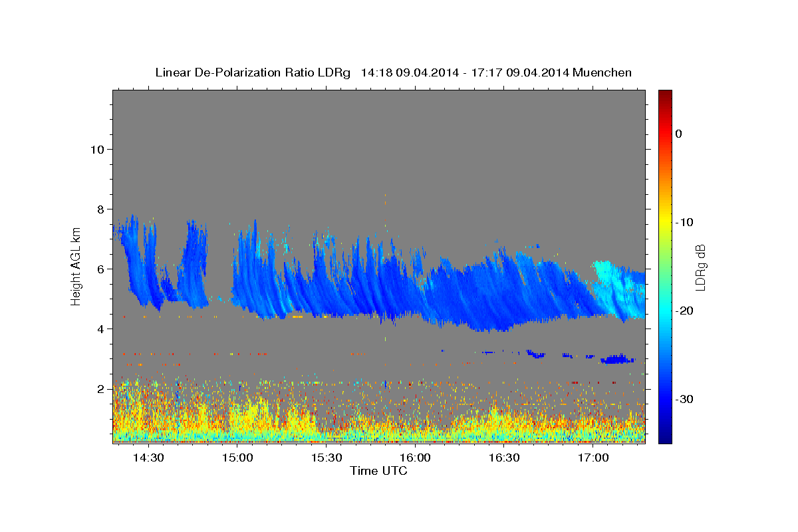
Task: Click the height tick label 6
Action: [101, 269]
